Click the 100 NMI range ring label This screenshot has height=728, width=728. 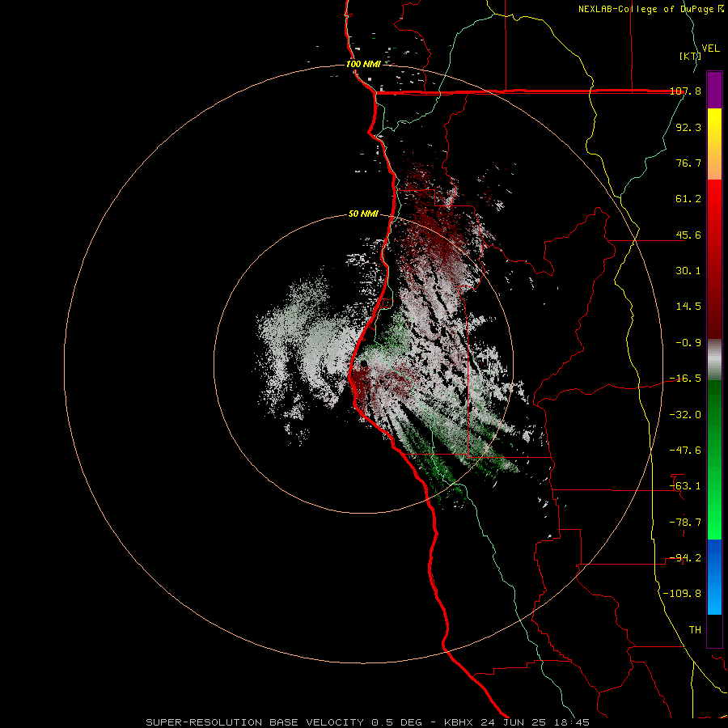point(363,64)
